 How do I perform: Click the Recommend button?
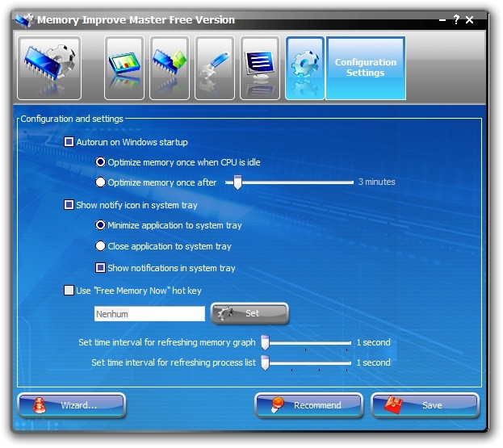pyautogui.click(x=308, y=405)
